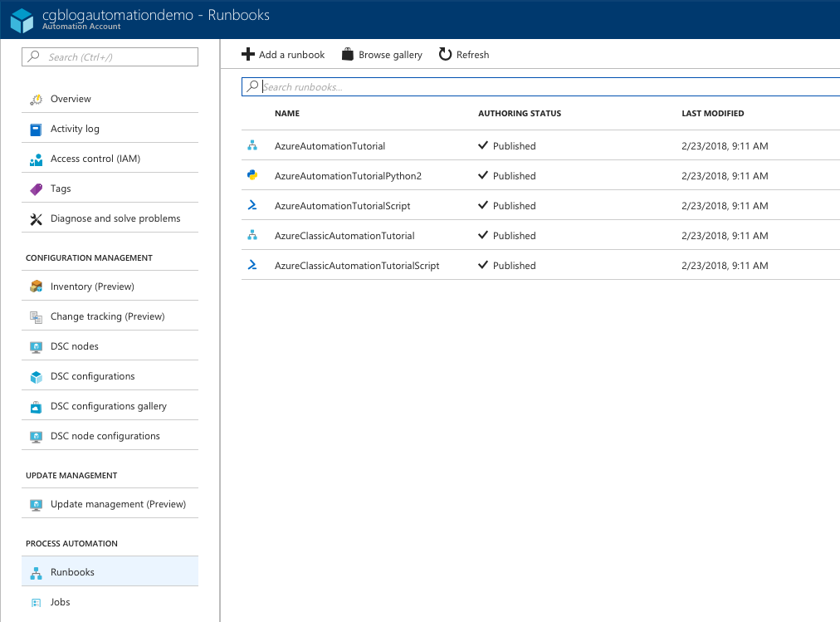Click the plus icon for Add a runbook
This screenshot has height=622, width=840.
[x=248, y=54]
